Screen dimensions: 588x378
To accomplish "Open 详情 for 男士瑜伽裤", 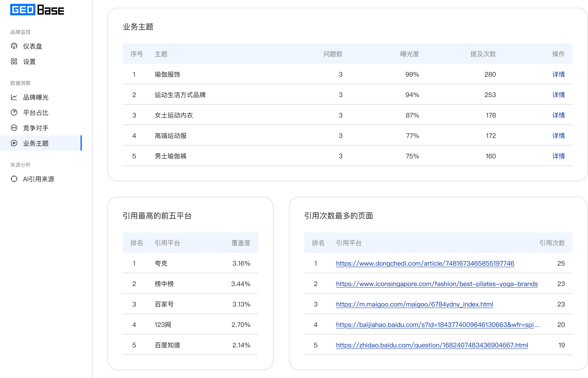I will pyautogui.click(x=558, y=156).
